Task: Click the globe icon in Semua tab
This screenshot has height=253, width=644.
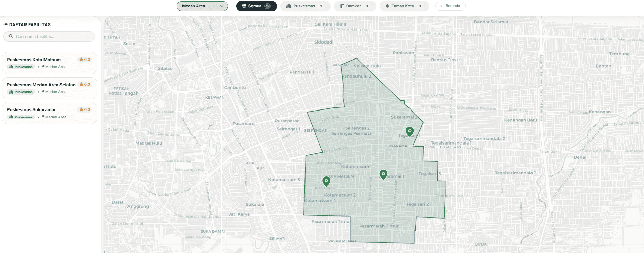Action: tap(244, 6)
